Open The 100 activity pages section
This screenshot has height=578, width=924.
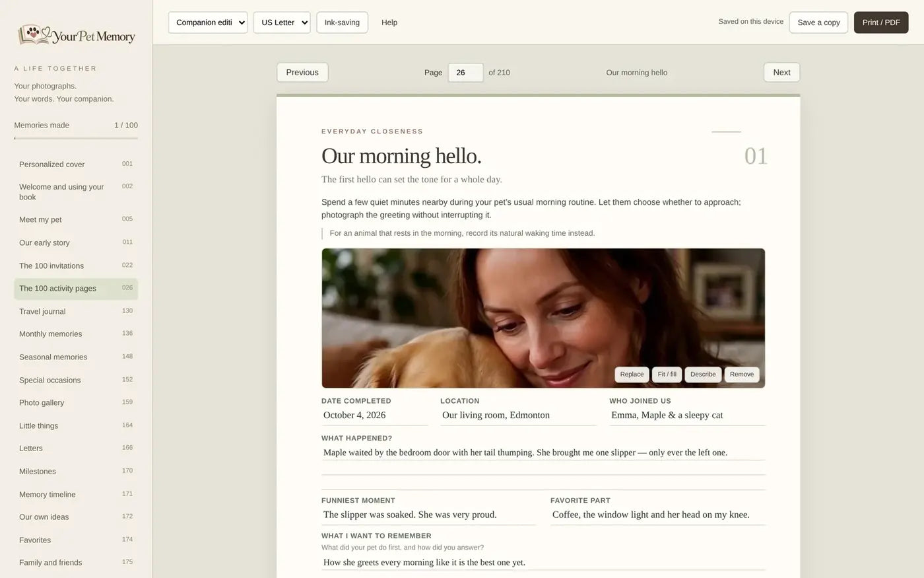(x=76, y=289)
